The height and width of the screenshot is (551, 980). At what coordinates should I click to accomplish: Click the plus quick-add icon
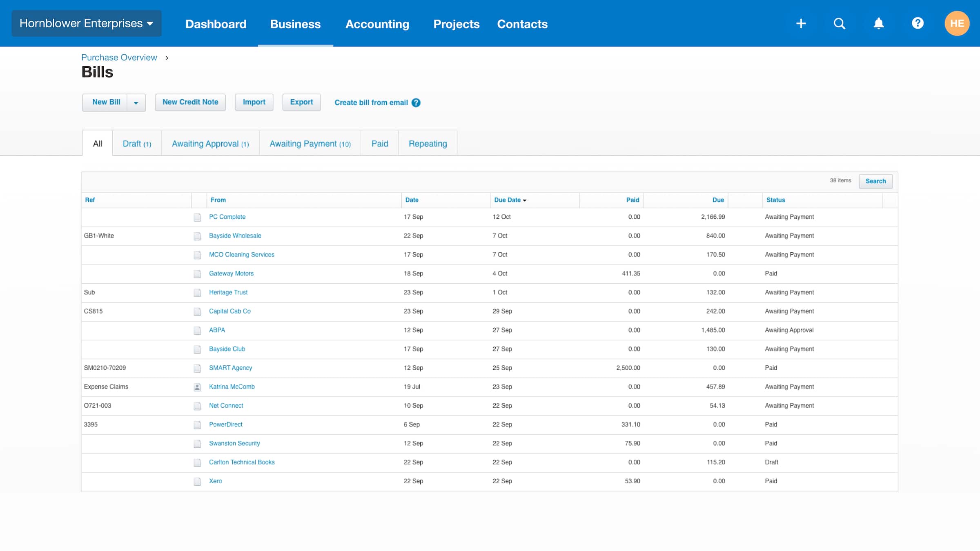point(801,23)
